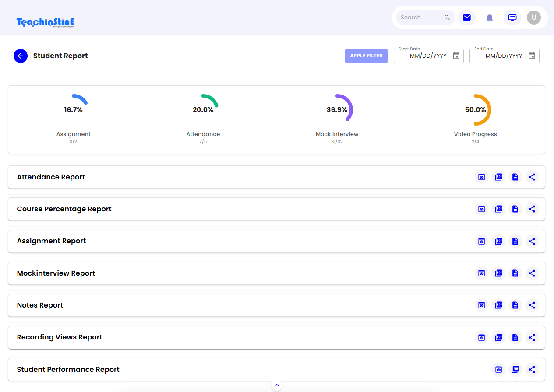
Task: Click the TeachinStinE logo
Action: pos(46,22)
